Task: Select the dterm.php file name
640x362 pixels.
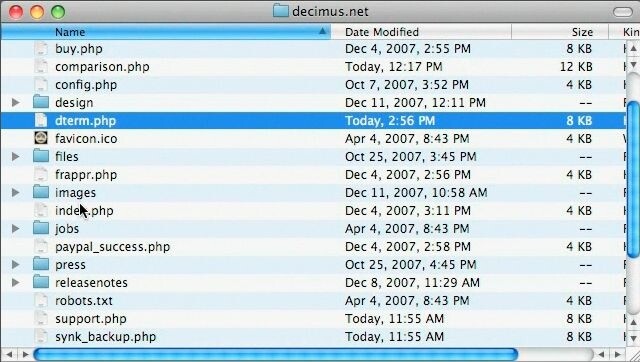Action: click(x=85, y=121)
